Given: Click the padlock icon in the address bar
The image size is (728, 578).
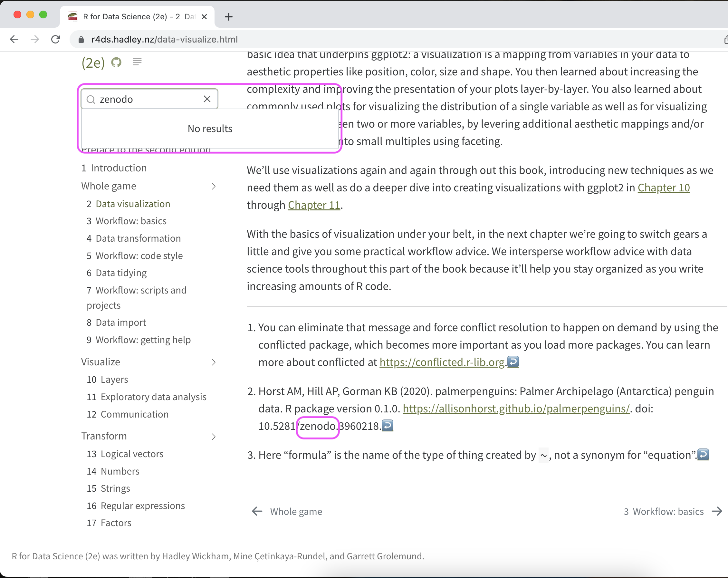Looking at the screenshot, I should click(81, 39).
